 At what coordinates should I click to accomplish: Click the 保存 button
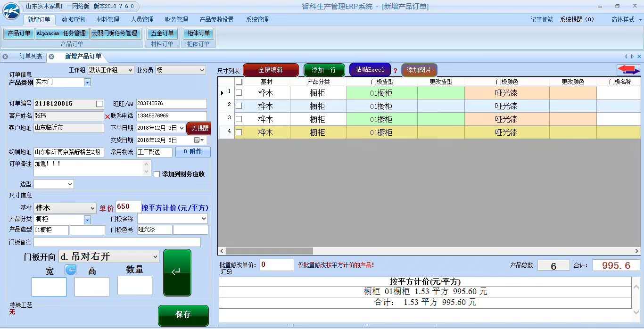183,315
